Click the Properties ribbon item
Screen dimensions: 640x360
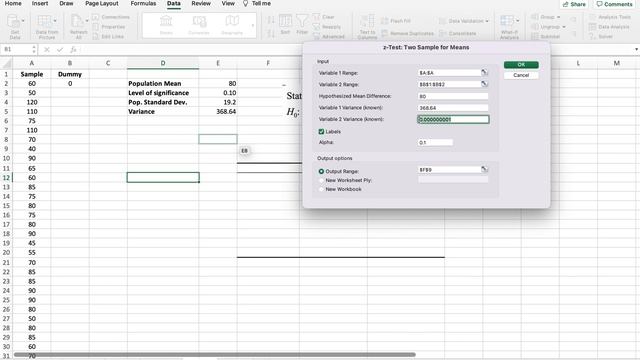point(109,27)
